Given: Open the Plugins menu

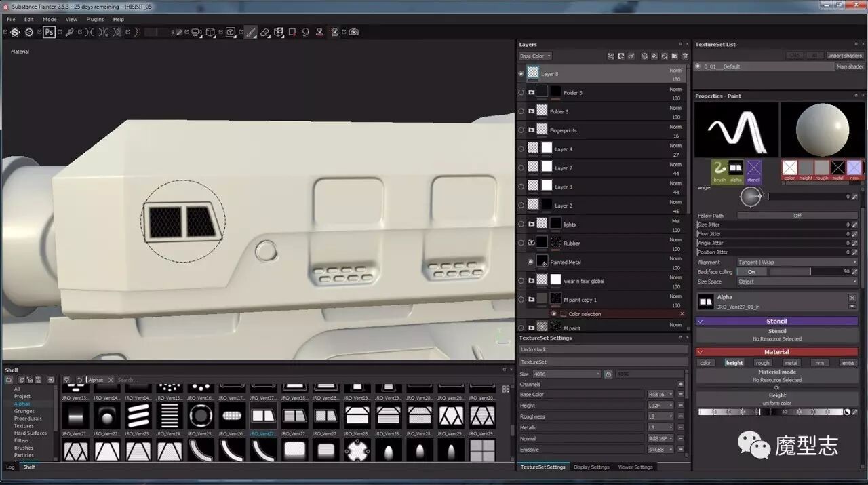Looking at the screenshot, I should (x=95, y=19).
